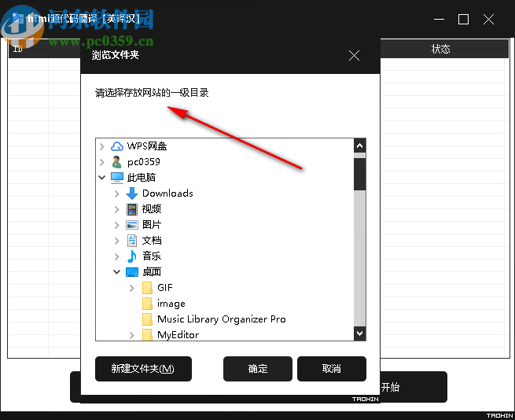The width and height of the screenshot is (515, 420).
Task: Select the 文档 folder label
Action: (152, 241)
